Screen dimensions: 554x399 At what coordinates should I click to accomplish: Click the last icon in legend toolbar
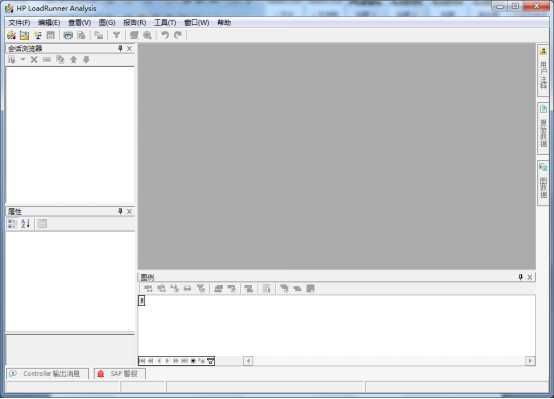pyautogui.click(x=311, y=288)
